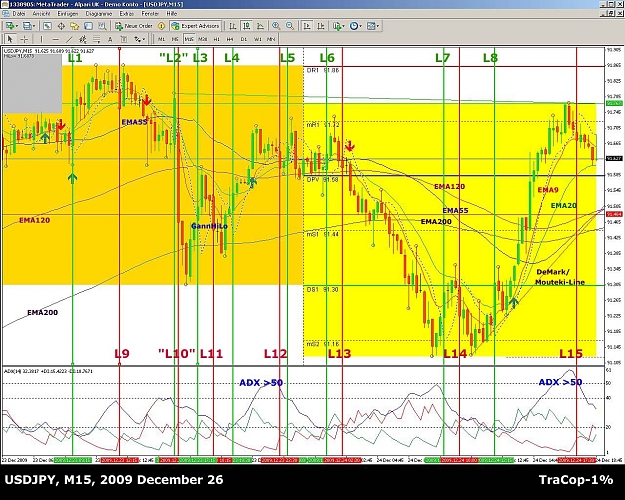
Task: Open the Strategy Tester icon
Action: point(102,26)
